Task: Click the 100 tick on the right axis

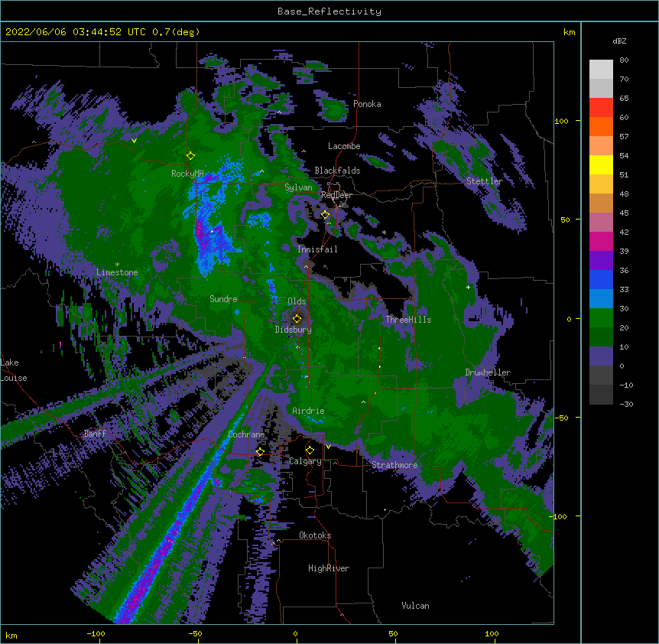Action: click(561, 122)
